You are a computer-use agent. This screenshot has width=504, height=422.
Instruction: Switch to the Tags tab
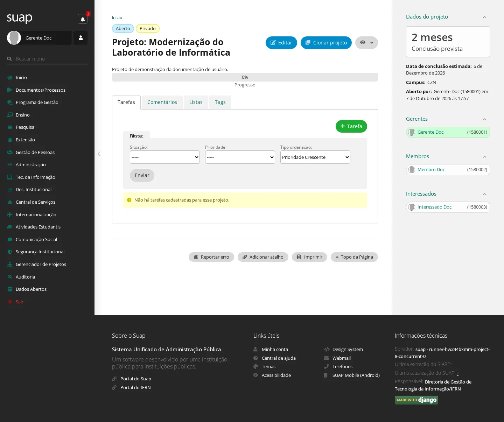(x=220, y=102)
